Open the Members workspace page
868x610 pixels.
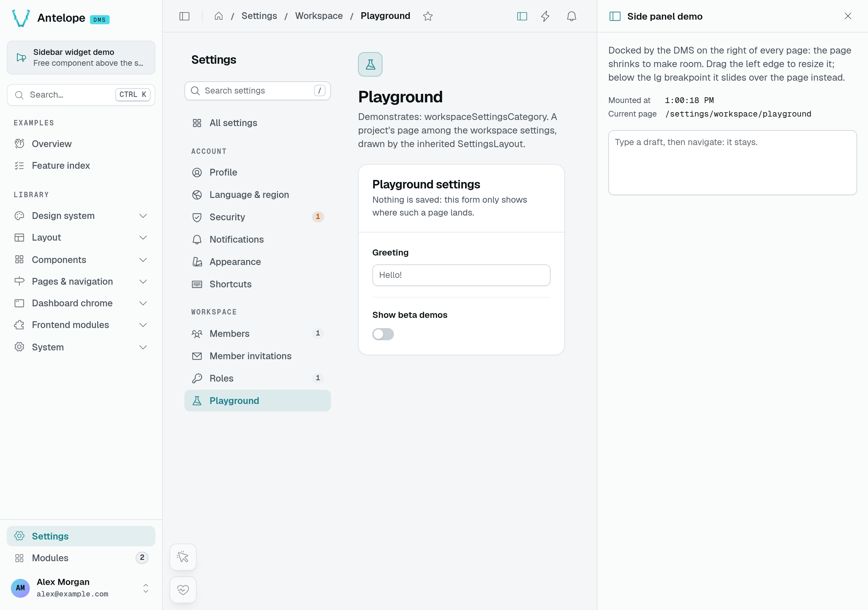tap(257, 333)
